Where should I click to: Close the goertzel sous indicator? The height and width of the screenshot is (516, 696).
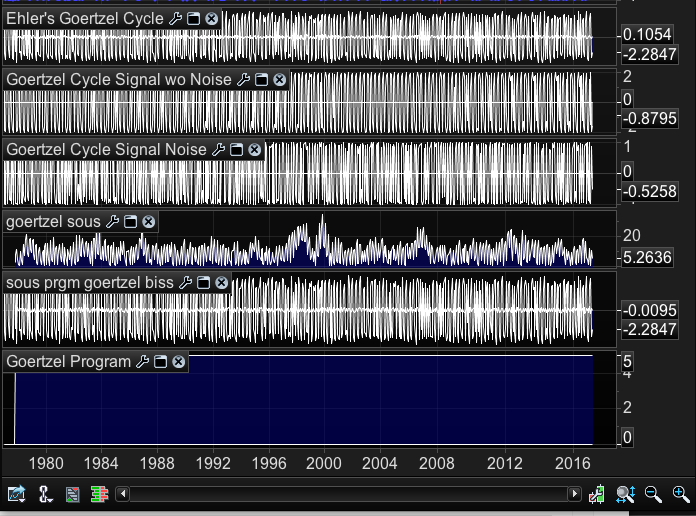[149, 222]
